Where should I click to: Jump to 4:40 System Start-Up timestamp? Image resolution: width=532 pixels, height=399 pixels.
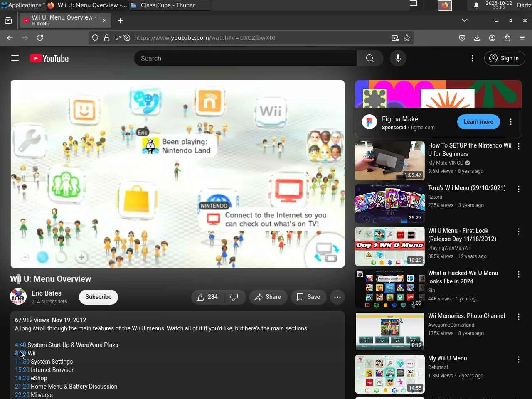pos(20,345)
